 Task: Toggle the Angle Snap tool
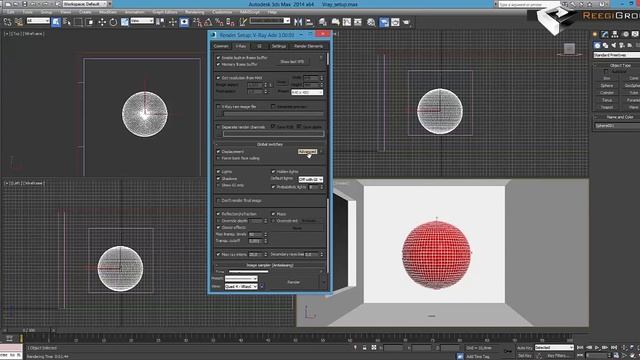pos(208,22)
